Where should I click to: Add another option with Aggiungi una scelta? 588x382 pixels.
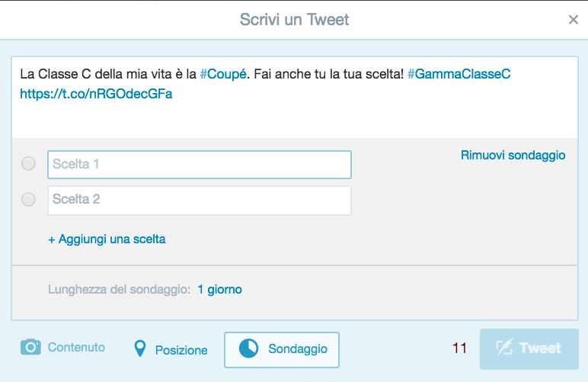click(107, 239)
